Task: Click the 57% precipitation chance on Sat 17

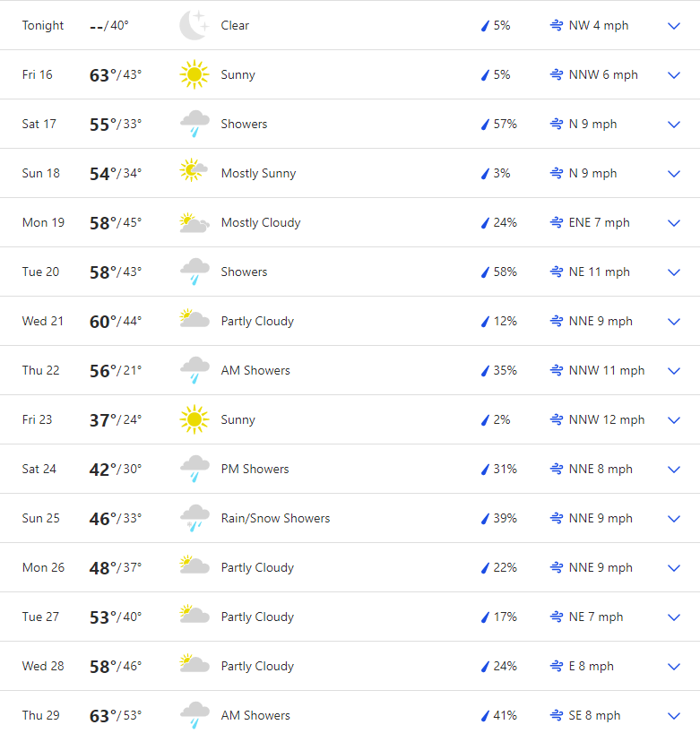Action: pos(505,124)
